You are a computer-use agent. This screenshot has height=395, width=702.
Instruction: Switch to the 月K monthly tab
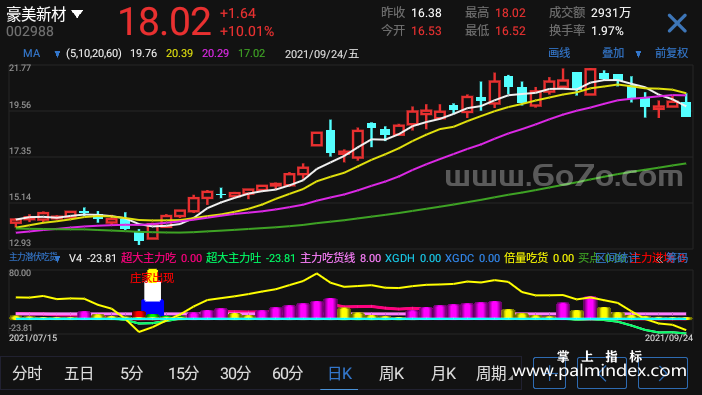[x=443, y=373]
